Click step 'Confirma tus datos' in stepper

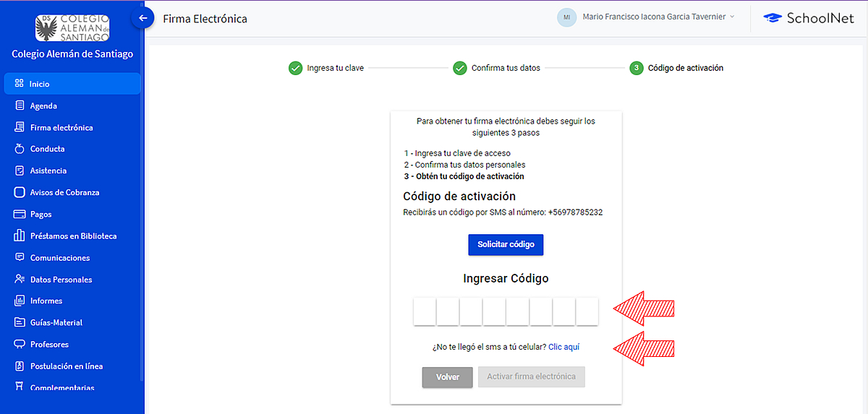[497, 68]
